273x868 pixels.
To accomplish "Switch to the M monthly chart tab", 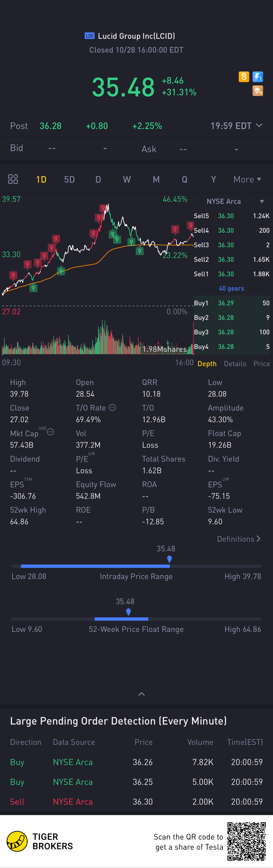I will [x=156, y=179].
